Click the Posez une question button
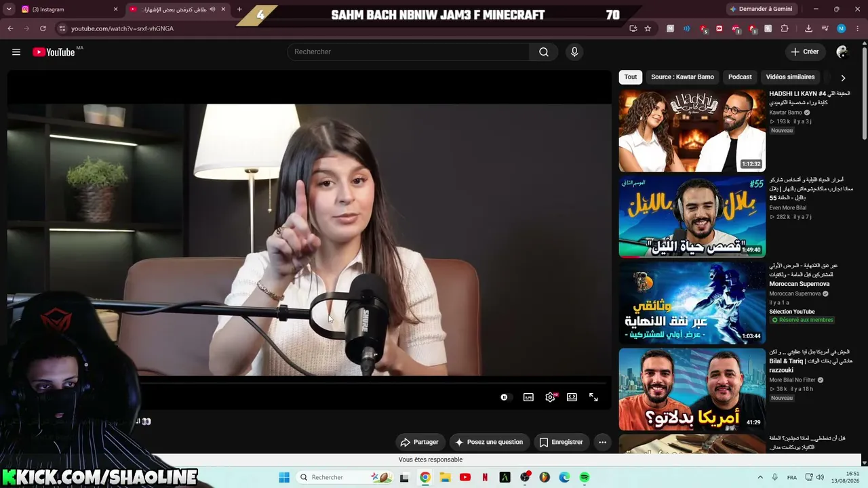868x488 pixels. pyautogui.click(x=489, y=443)
